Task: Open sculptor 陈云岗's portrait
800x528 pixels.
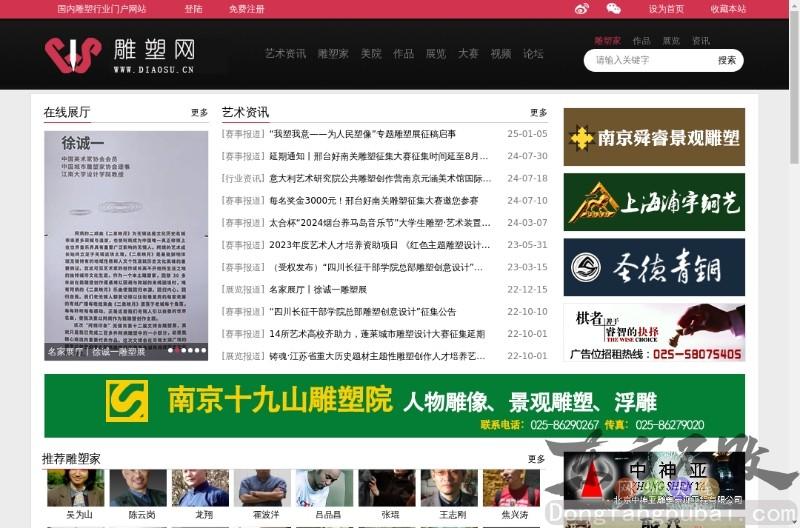Action: coord(138,488)
